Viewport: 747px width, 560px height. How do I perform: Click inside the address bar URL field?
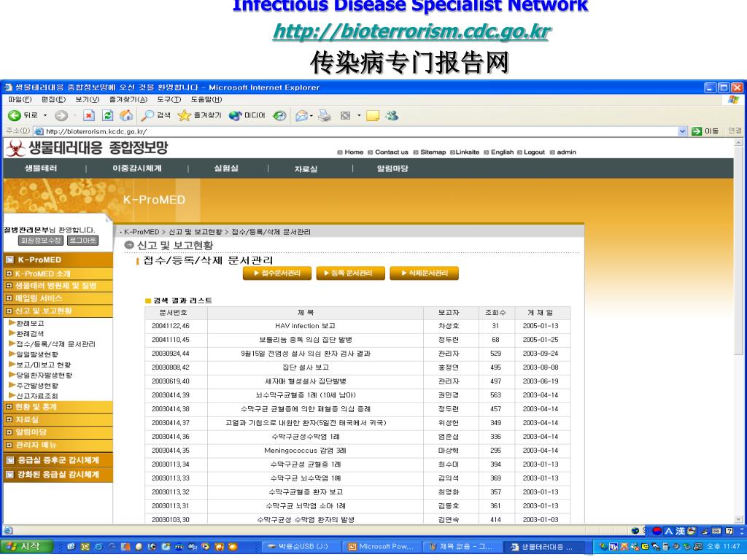pyautogui.click(x=356, y=131)
